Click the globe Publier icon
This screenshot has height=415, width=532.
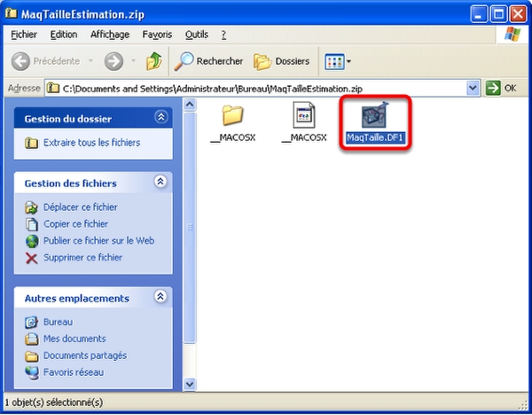pos(32,241)
